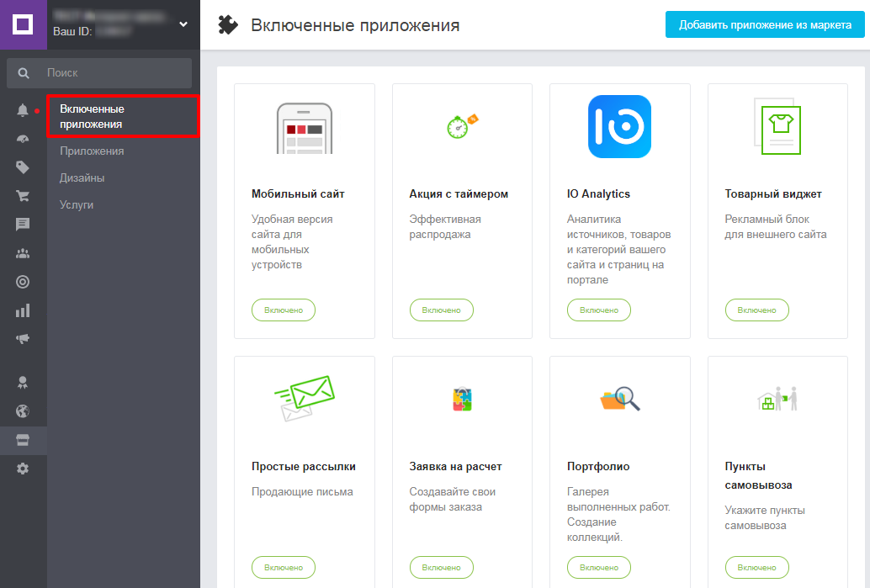Toggle Включено for Товарный виджет
This screenshot has height=588, width=870.
(756, 310)
